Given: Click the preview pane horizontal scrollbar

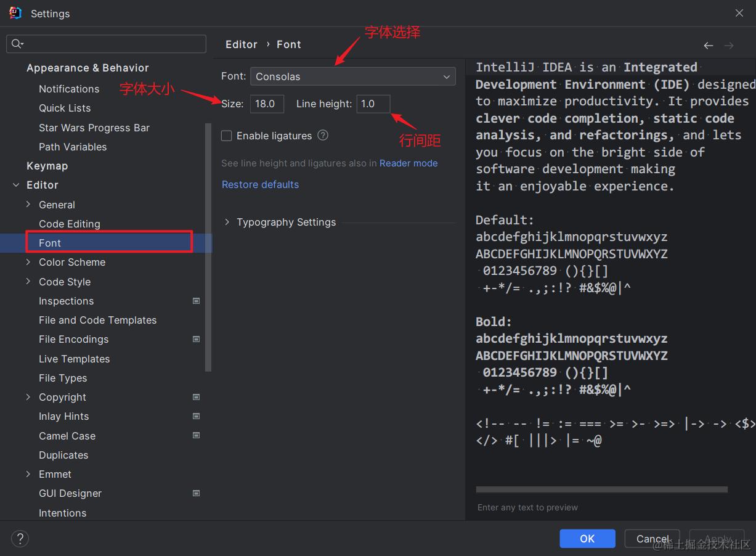Looking at the screenshot, I should pyautogui.click(x=601, y=490).
